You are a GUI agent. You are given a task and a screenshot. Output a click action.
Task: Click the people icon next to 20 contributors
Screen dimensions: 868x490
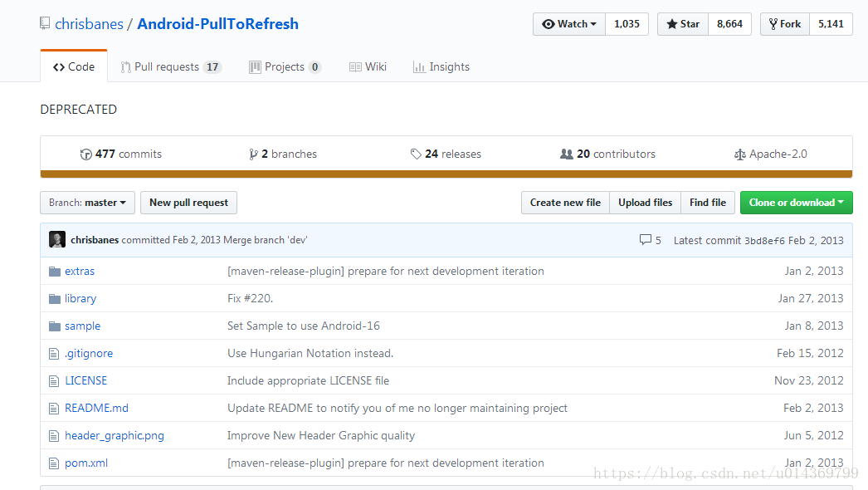(x=567, y=154)
